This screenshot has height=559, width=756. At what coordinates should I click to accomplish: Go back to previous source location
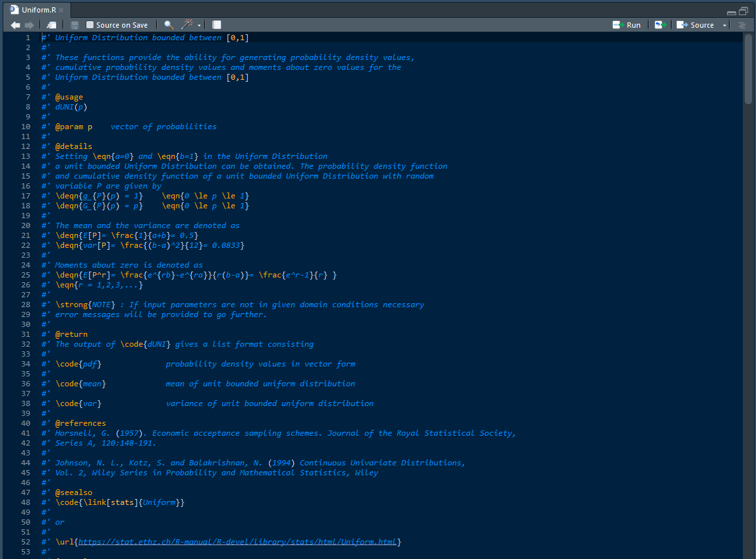(x=15, y=25)
